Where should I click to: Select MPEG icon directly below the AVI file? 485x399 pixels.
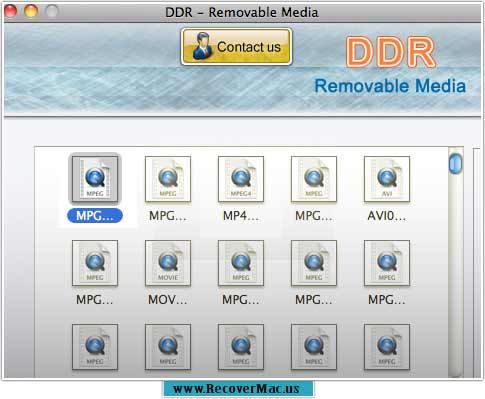click(387, 263)
